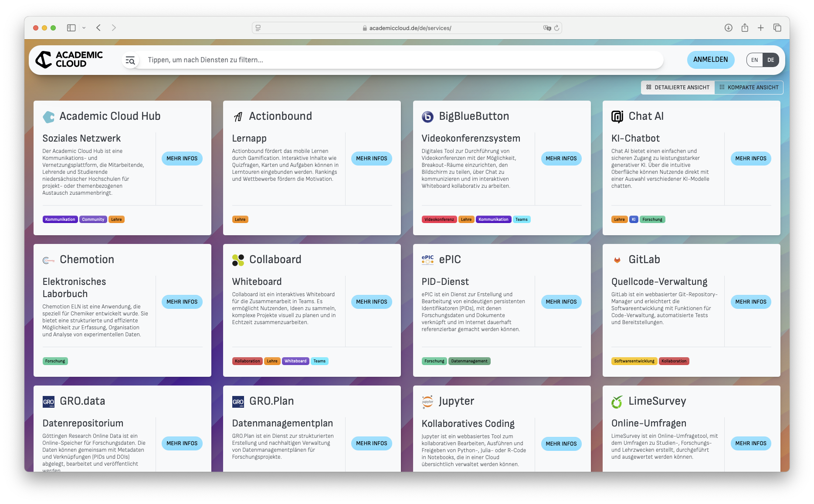Switch language to DE
Image resolution: width=814 pixels, height=504 pixels.
click(x=771, y=60)
